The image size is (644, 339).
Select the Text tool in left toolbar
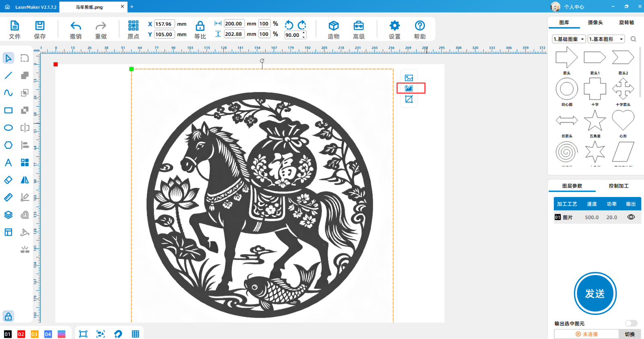pos(8,162)
